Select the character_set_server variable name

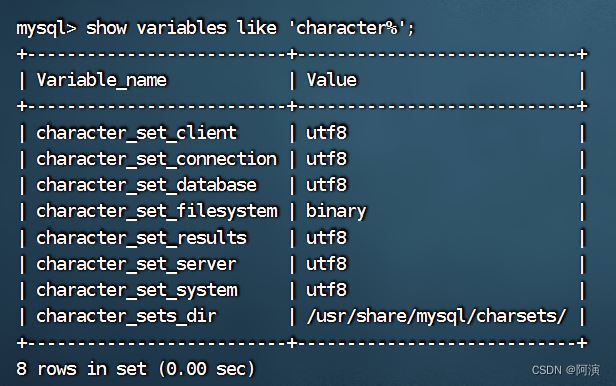coord(136,264)
